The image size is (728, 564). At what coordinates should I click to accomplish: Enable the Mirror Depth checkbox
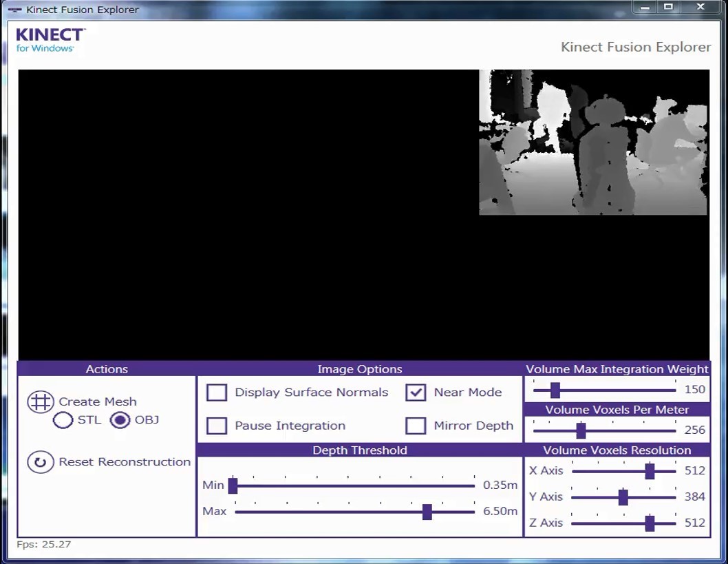[x=416, y=426]
